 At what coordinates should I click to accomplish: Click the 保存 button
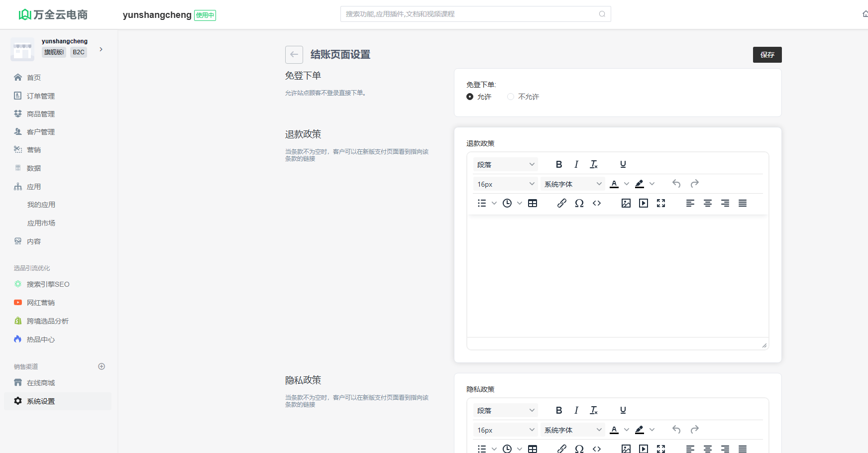(767, 55)
